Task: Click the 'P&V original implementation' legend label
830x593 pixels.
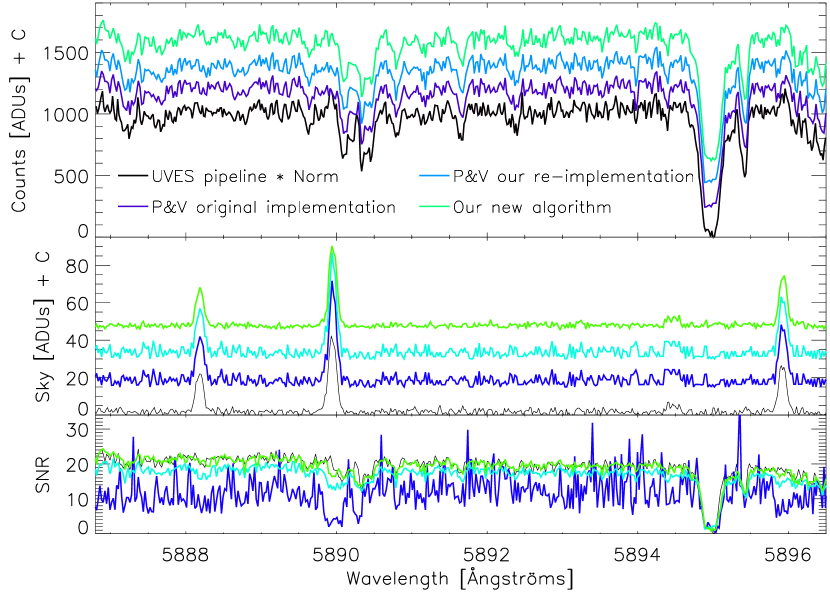Action: tap(274, 207)
